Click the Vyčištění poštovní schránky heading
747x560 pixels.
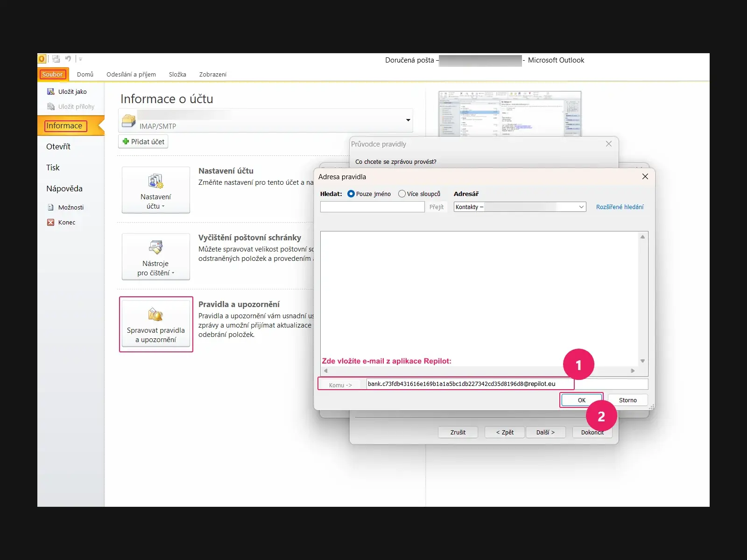(250, 238)
